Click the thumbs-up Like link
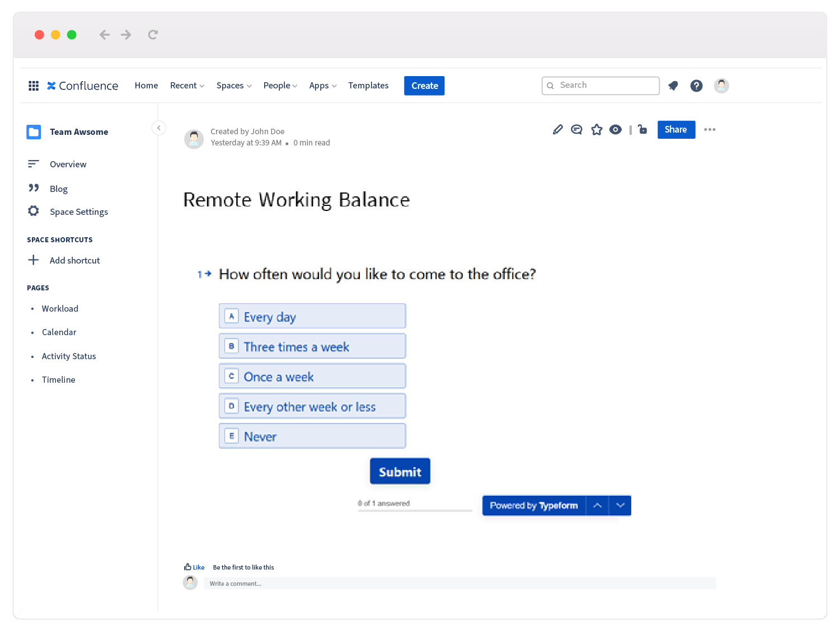The width and height of the screenshot is (840, 630). [x=194, y=567]
